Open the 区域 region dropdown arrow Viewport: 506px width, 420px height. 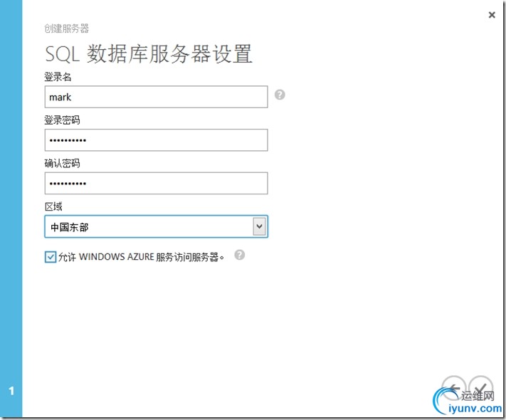[x=259, y=226]
